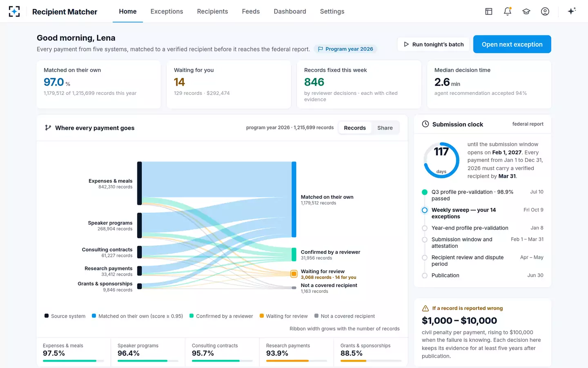Open the sparkle assistant icon
This screenshot has width=588, height=368.
pyautogui.click(x=572, y=11)
